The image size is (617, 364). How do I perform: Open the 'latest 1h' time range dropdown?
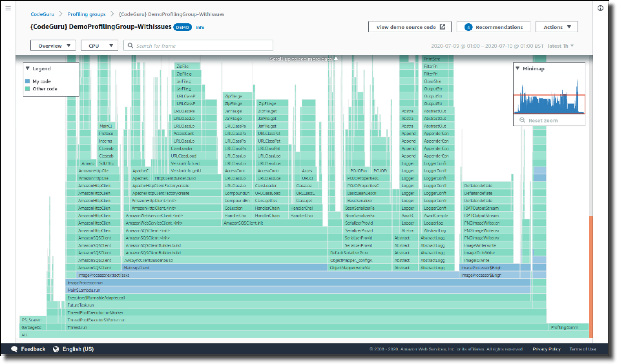560,46
